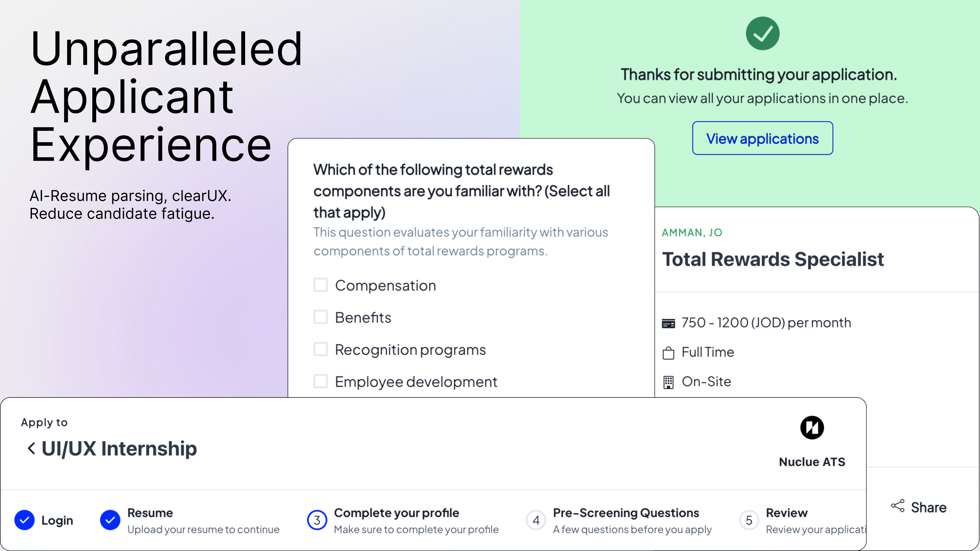Go back using chevron before UI/UX Internship
980x551 pixels.
point(32,448)
